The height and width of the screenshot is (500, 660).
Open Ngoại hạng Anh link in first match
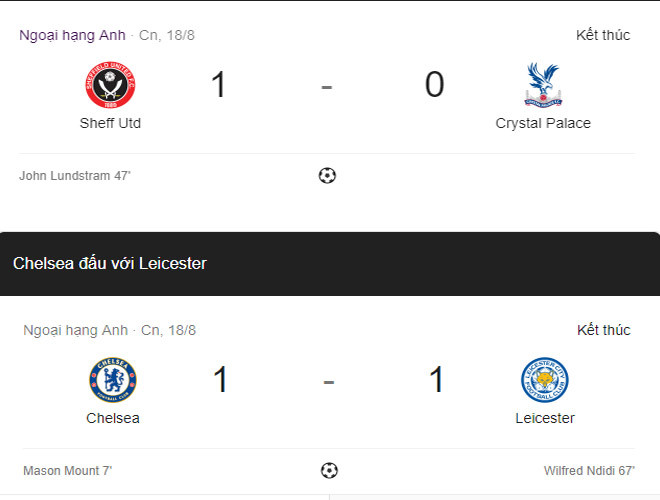(x=72, y=35)
